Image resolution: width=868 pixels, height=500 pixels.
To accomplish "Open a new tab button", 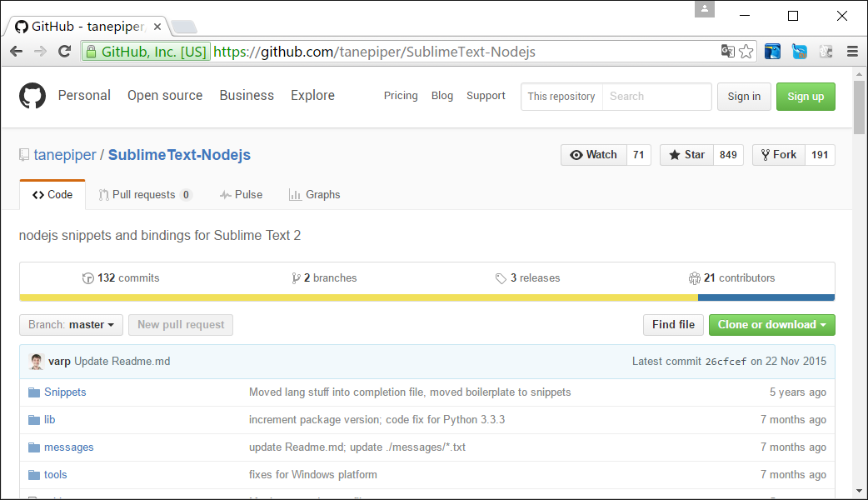I will click(184, 27).
